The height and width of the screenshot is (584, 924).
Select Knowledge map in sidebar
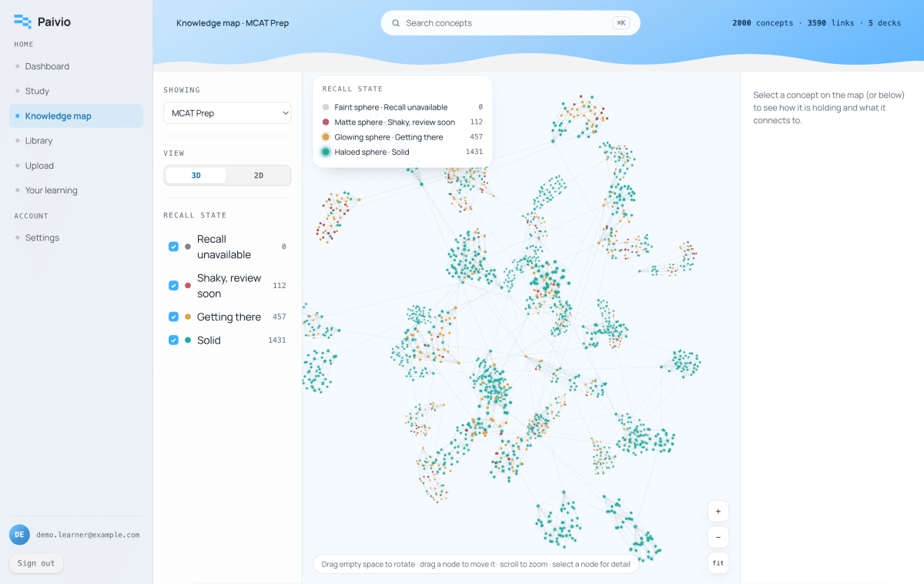click(76, 116)
